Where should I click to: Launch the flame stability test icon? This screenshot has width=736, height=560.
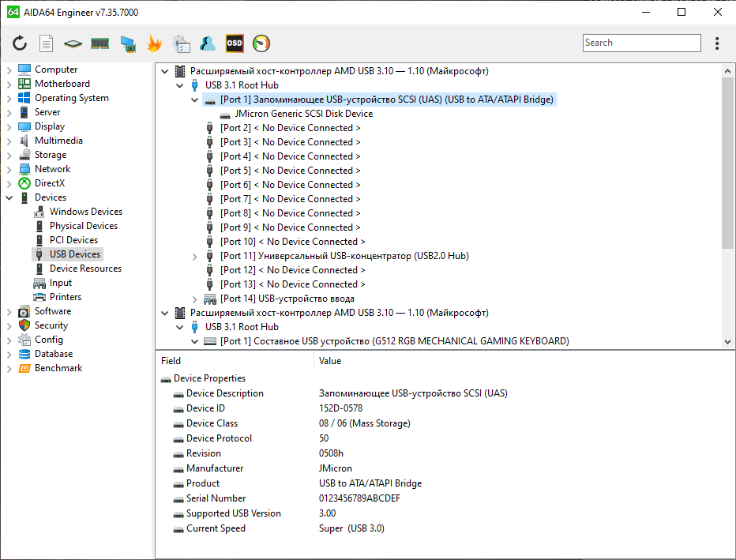click(x=155, y=43)
